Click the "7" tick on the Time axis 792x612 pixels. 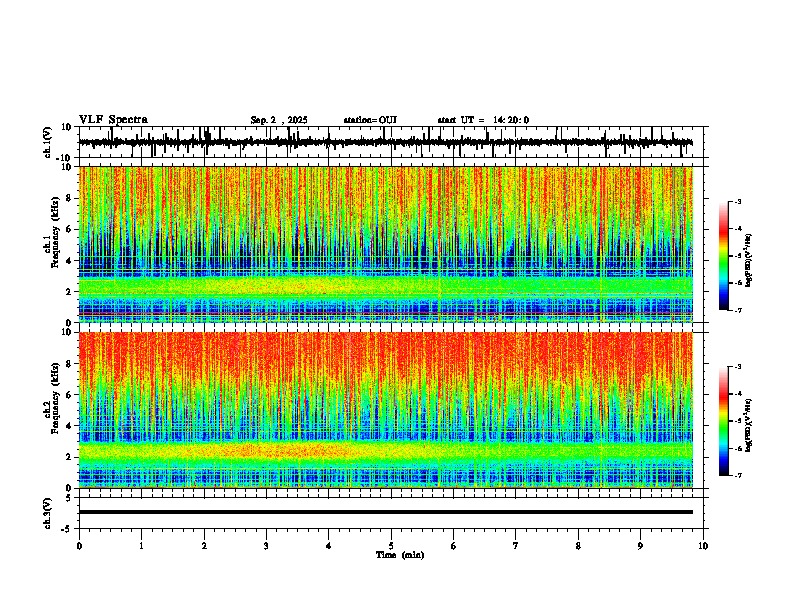(516, 546)
